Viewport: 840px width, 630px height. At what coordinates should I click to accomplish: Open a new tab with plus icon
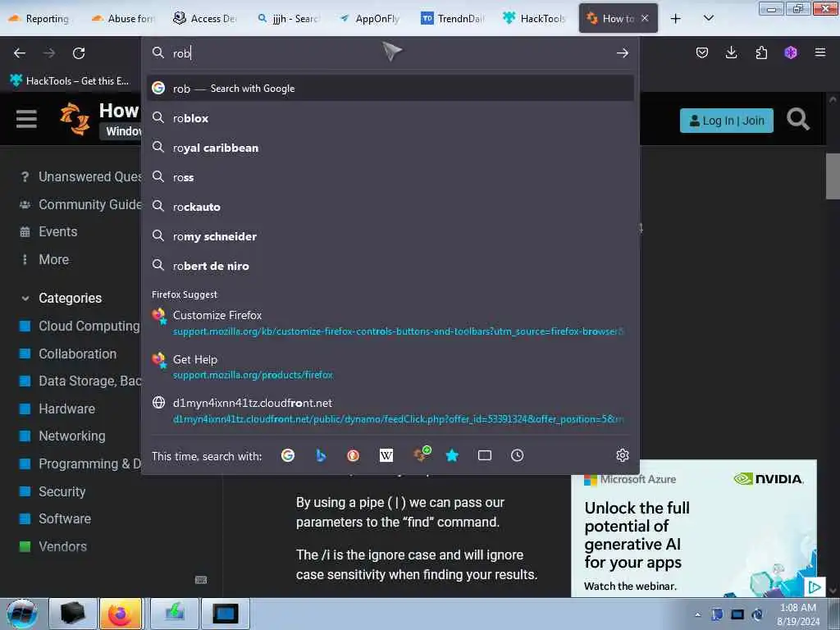[x=676, y=19]
